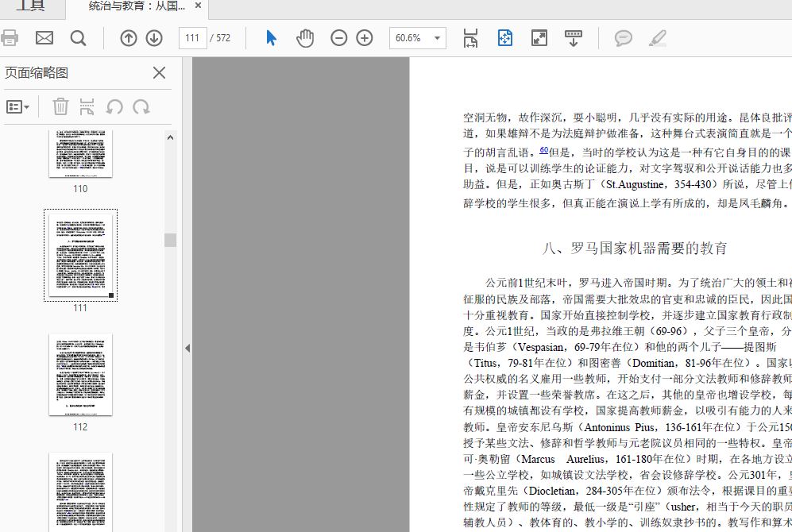792x532 pixels.
Task: Go to previous page with up arrow
Action: click(129, 38)
